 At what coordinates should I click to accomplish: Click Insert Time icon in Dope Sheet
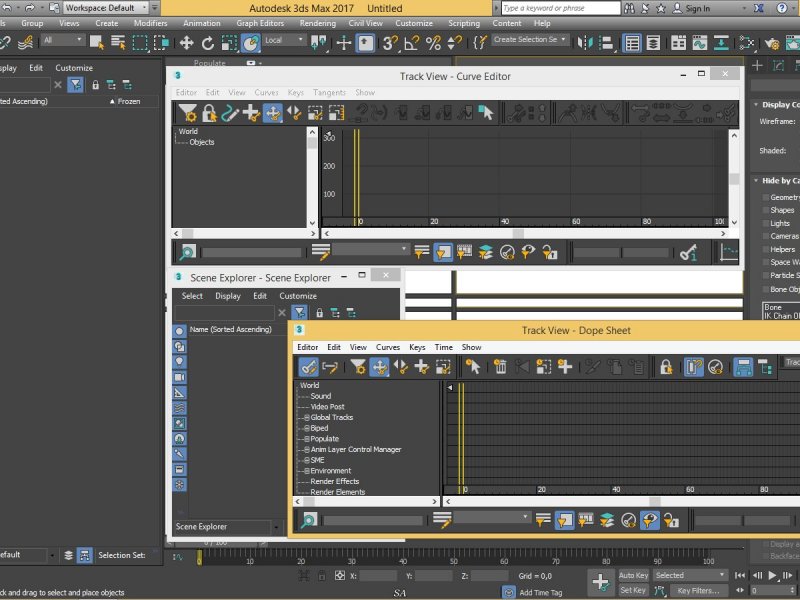pos(565,367)
